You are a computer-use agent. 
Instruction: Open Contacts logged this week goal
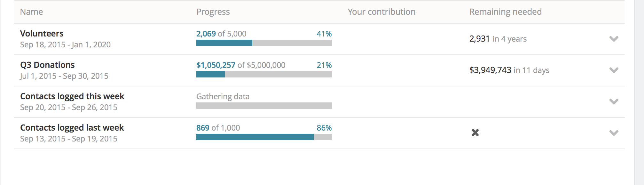click(x=72, y=96)
